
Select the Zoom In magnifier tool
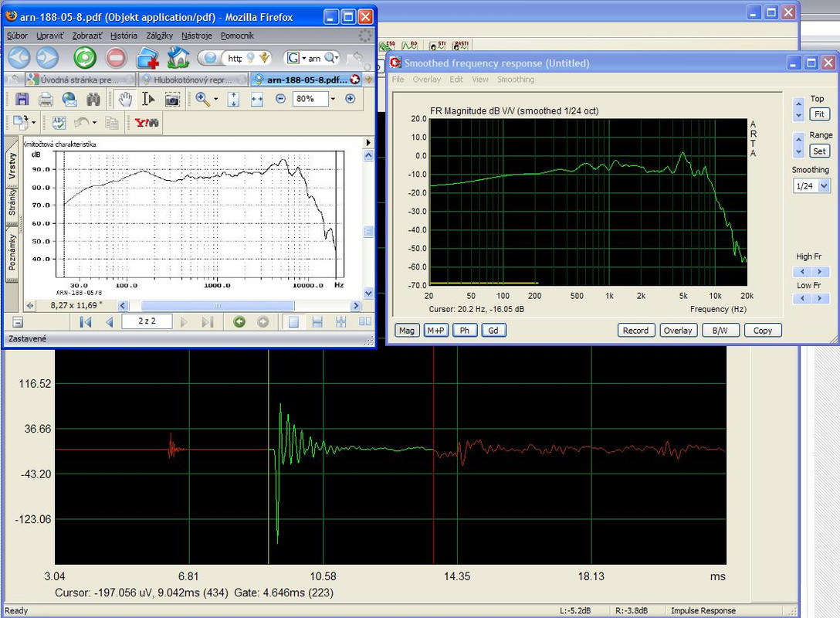pyautogui.click(x=202, y=99)
